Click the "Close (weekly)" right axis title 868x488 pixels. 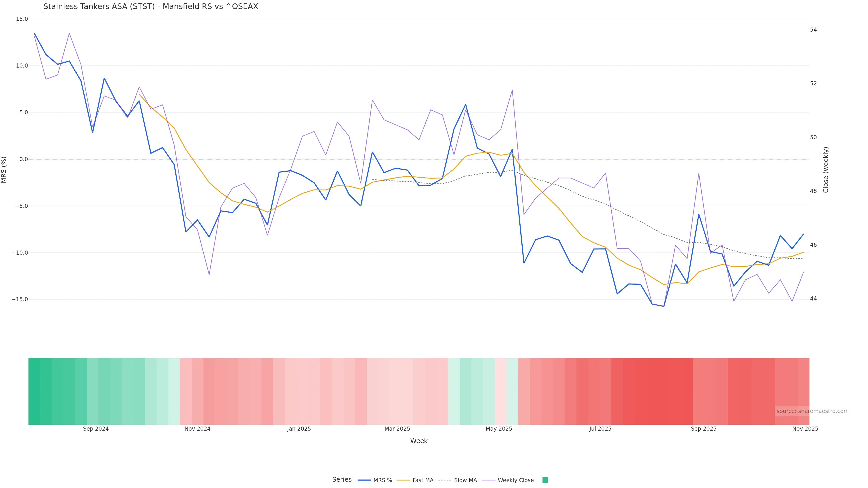(x=826, y=170)
